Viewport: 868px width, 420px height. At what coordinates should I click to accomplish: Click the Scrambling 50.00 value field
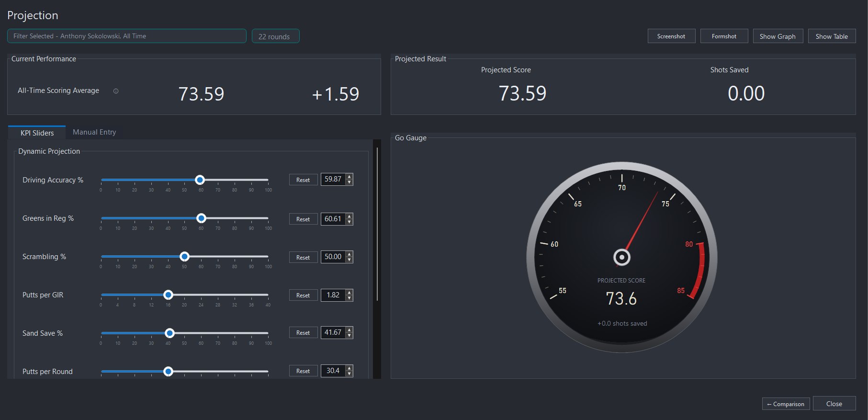point(333,257)
